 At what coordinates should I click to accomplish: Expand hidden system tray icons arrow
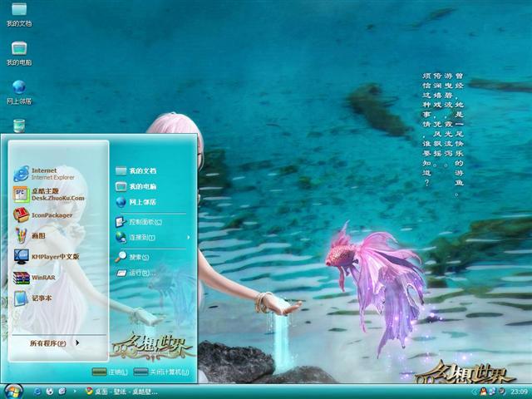[475, 392]
